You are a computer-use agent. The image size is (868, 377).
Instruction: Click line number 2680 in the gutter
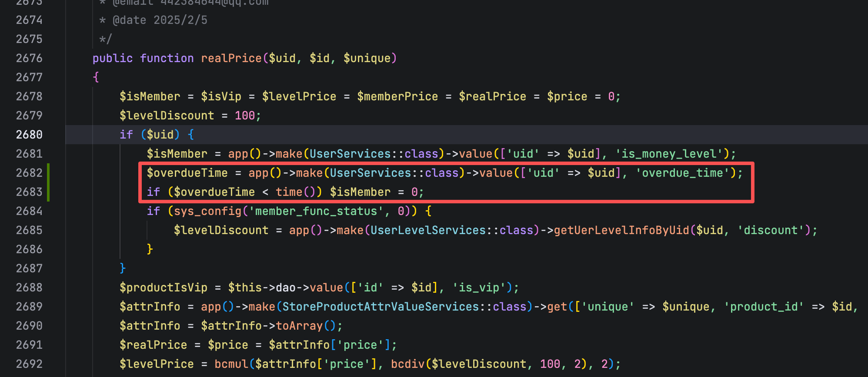click(29, 135)
